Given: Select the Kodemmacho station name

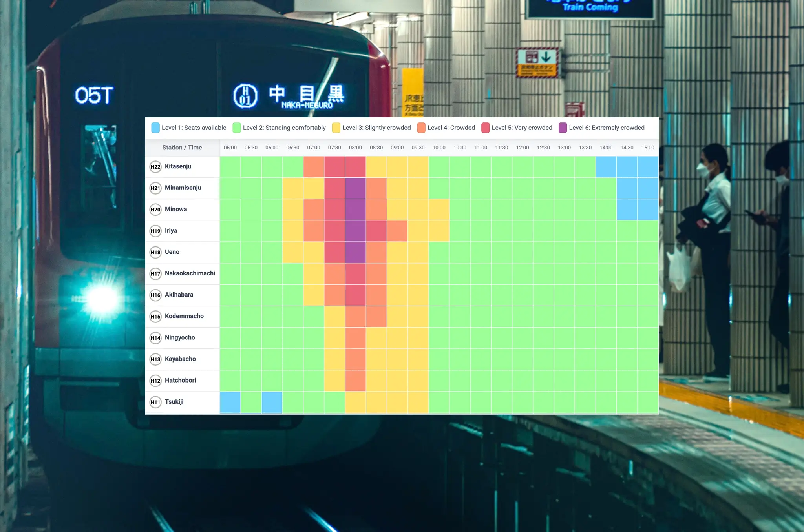Looking at the screenshot, I should (184, 316).
